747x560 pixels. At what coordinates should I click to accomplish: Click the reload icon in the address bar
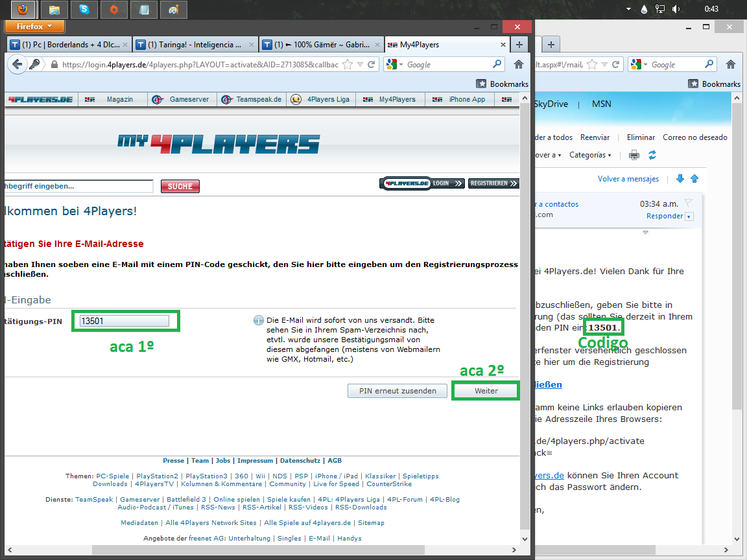coord(372,64)
